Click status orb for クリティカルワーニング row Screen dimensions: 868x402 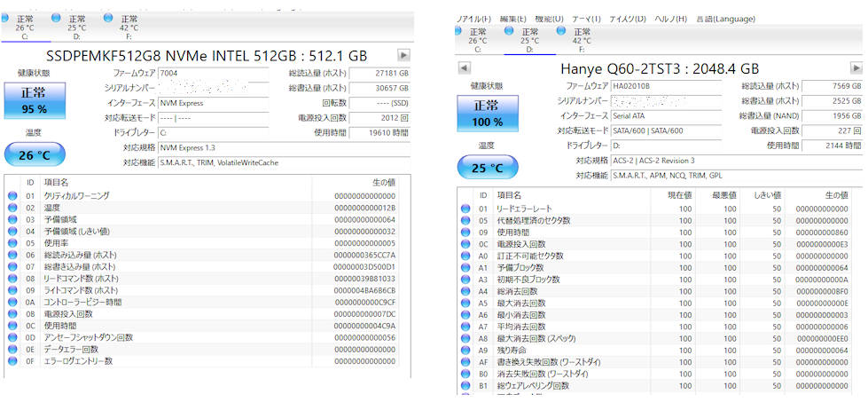point(12,195)
